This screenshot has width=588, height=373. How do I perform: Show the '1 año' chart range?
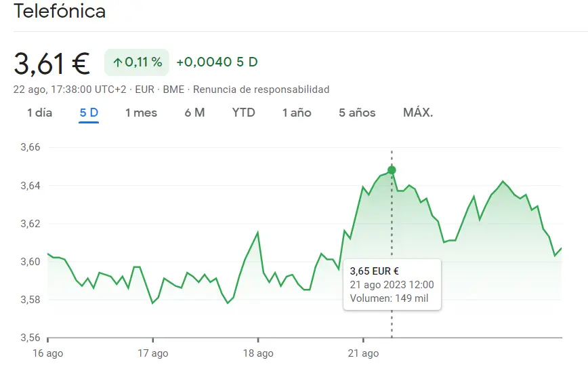click(297, 113)
